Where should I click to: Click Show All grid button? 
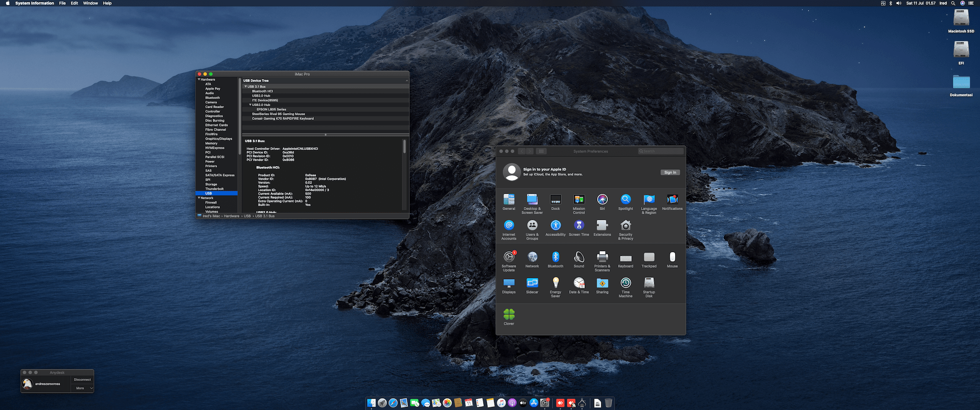[x=542, y=151]
